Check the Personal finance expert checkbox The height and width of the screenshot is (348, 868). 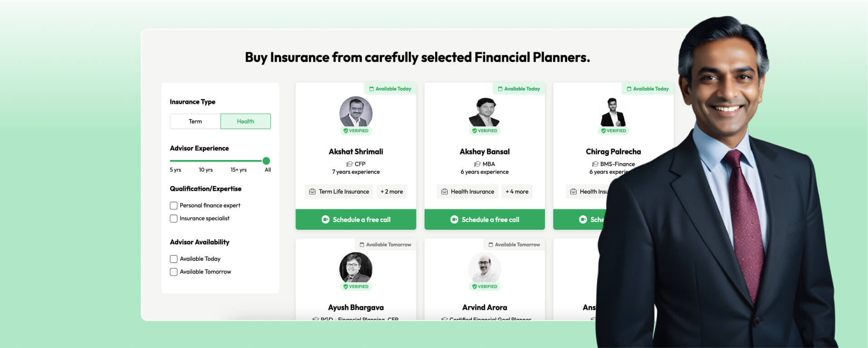pos(173,206)
